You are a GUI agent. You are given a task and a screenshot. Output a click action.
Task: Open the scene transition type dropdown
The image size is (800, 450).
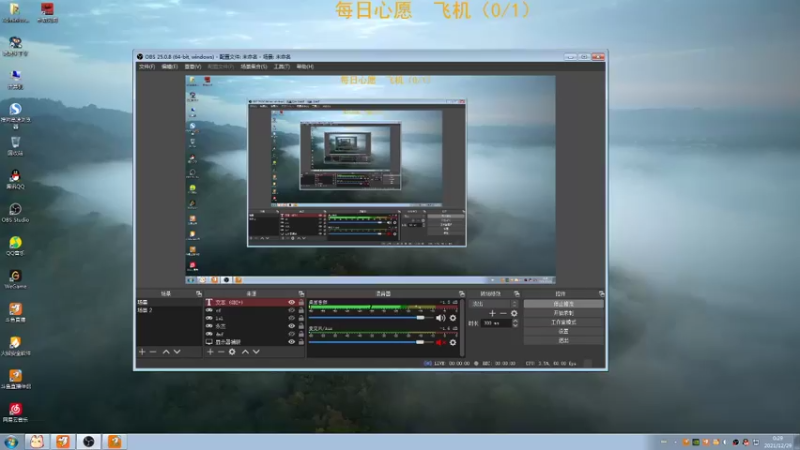(x=493, y=304)
